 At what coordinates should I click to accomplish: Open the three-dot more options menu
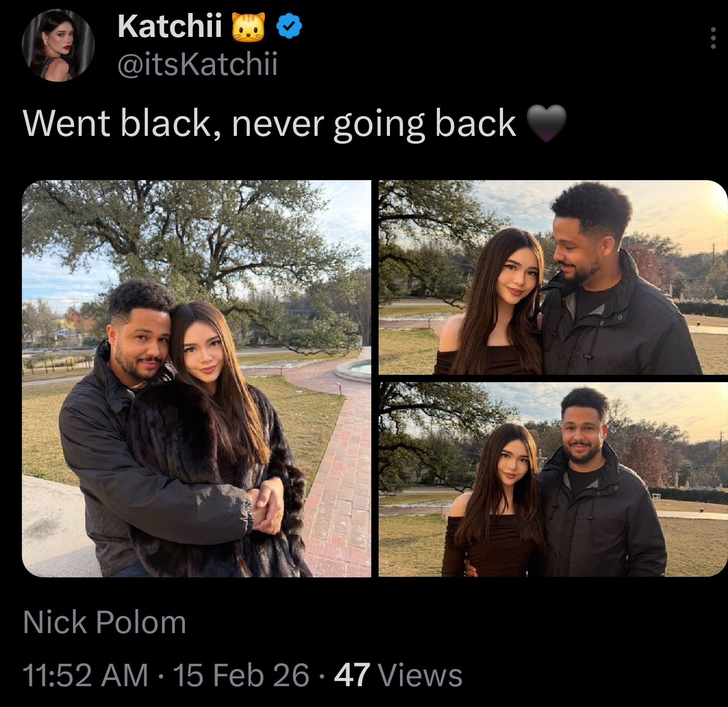tap(713, 38)
